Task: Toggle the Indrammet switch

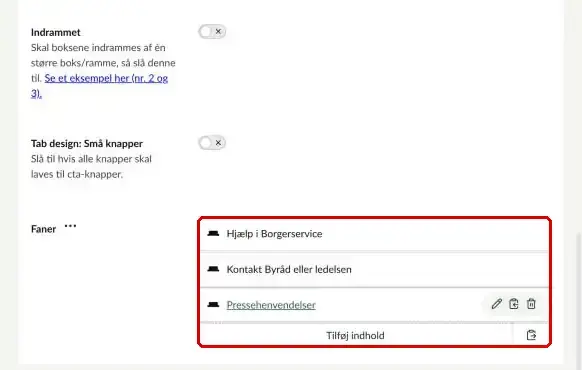Action: tap(212, 32)
